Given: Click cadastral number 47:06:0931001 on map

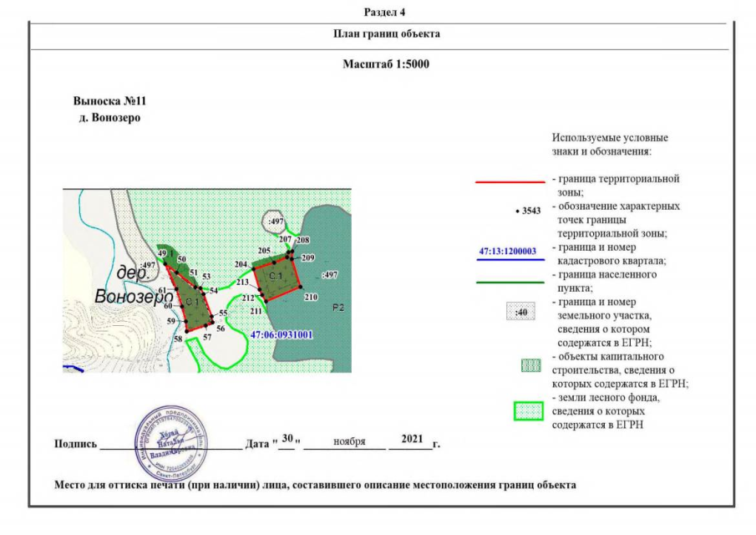Looking at the screenshot, I should (282, 335).
